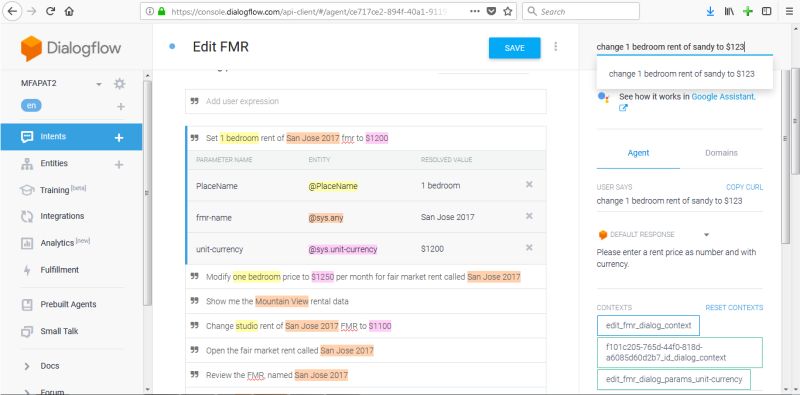Open expression 'Show me the Mountain View rental data'
Viewport: 800px width, 395px height.
click(x=366, y=302)
